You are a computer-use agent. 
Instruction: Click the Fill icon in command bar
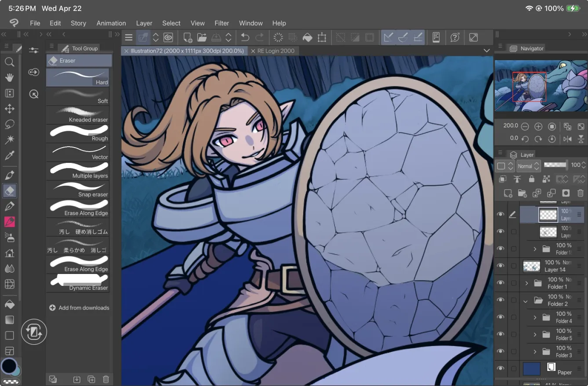click(x=308, y=37)
